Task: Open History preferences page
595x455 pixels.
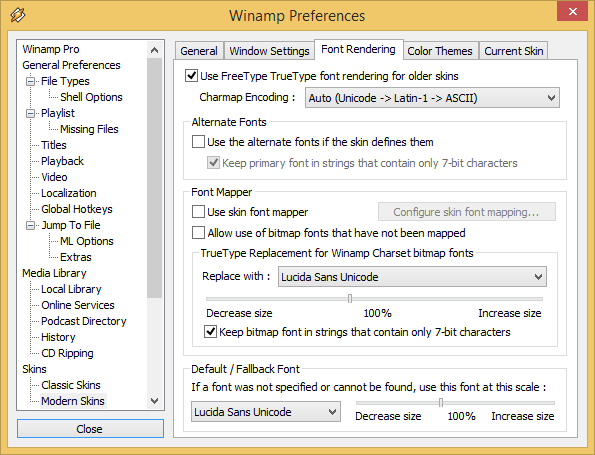Action: point(58,337)
